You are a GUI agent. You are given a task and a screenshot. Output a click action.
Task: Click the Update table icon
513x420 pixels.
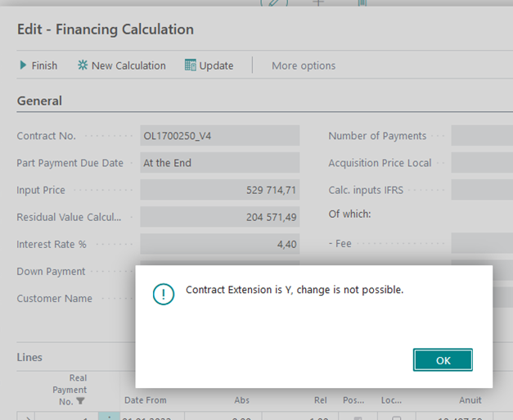(x=191, y=65)
